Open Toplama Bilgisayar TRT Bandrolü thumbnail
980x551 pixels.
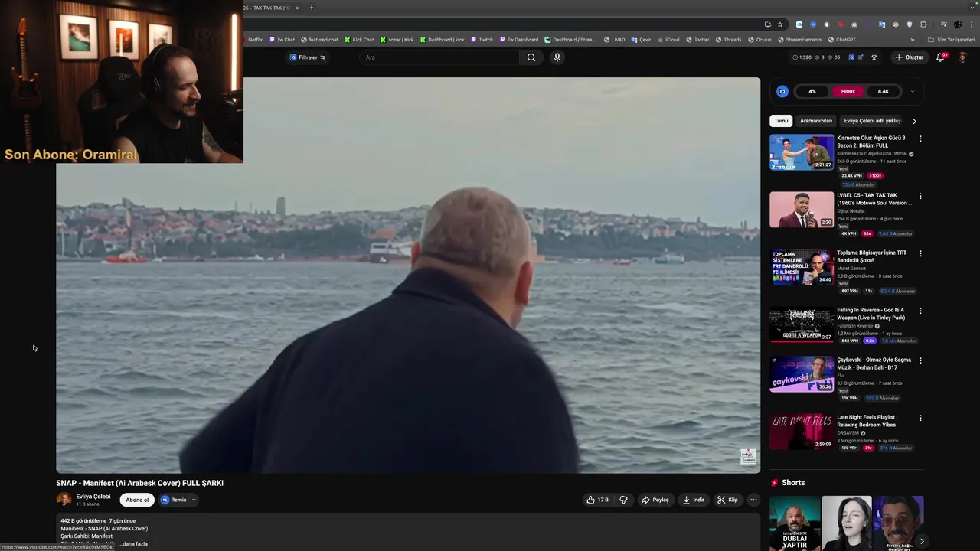click(x=802, y=267)
